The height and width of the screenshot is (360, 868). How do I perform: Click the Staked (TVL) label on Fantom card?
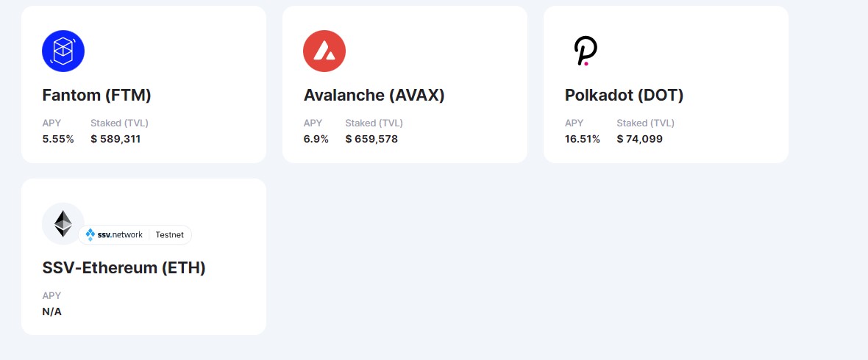point(119,123)
